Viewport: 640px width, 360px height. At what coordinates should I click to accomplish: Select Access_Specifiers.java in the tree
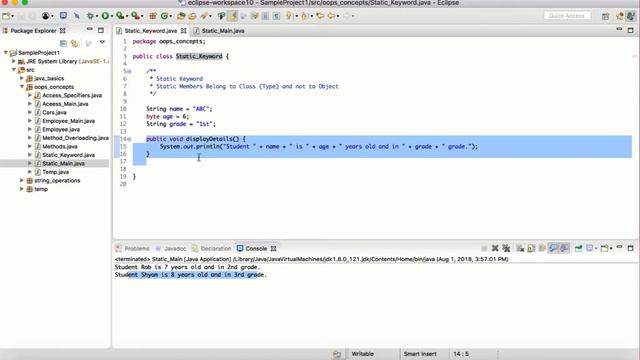tap(72, 95)
